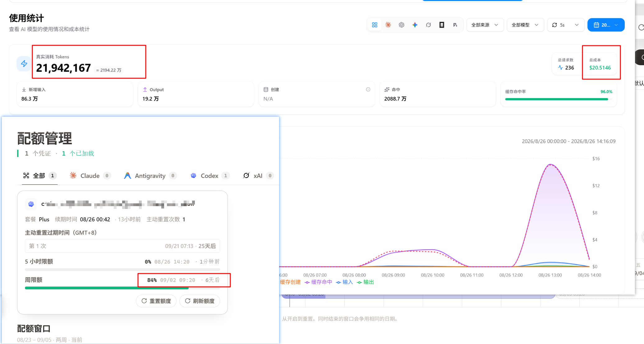Click the green 周限额 progress bar
644x344 pixels.
122,288
